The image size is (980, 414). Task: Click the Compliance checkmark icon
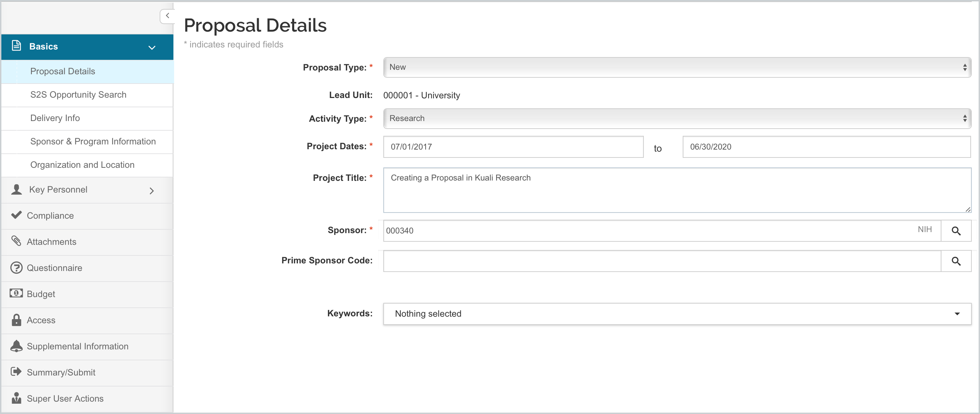tap(17, 215)
